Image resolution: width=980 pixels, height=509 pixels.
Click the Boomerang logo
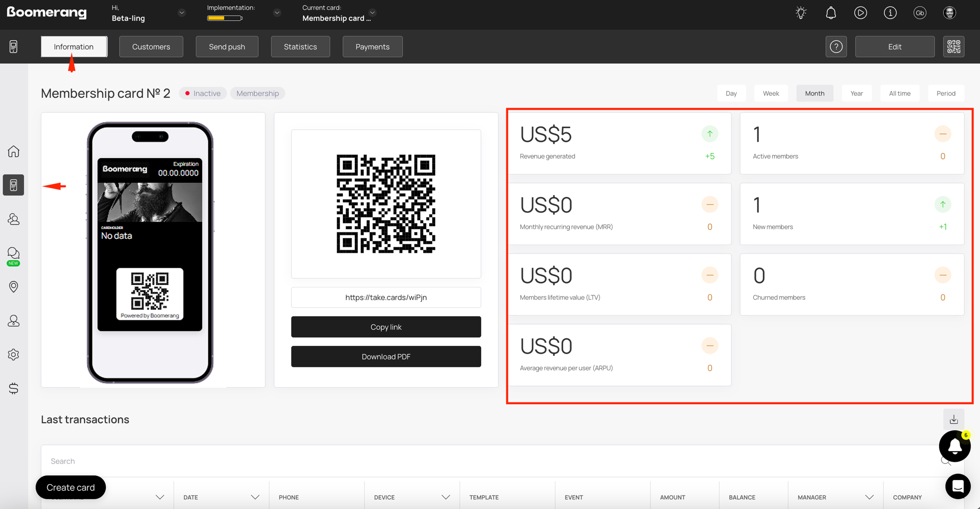[x=47, y=13]
